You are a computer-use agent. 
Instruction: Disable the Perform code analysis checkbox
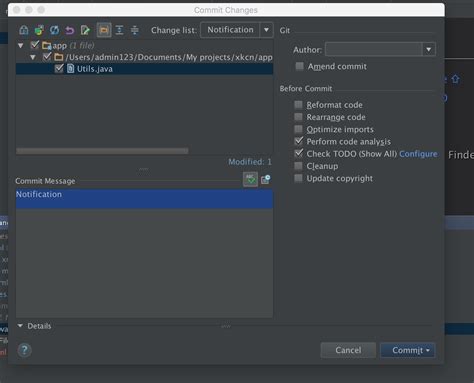[299, 141]
